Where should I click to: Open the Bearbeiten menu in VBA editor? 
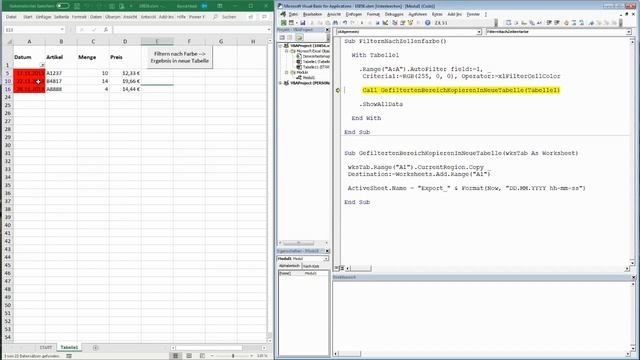(312, 14)
